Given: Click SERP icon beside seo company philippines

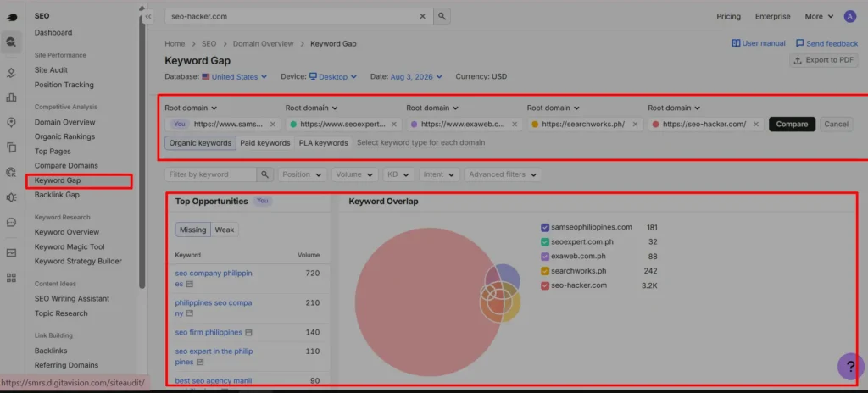Looking at the screenshot, I should click(x=189, y=284).
